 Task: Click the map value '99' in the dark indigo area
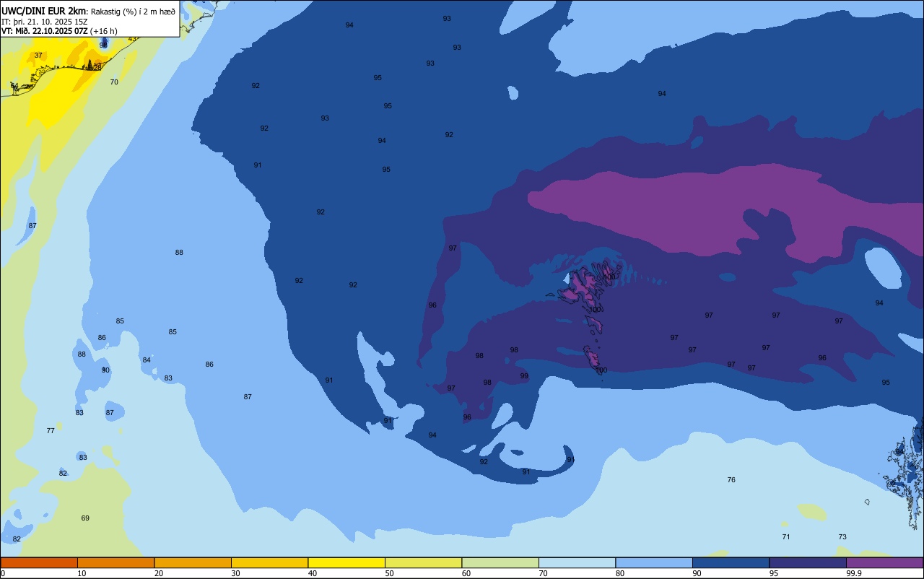point(524,375)
